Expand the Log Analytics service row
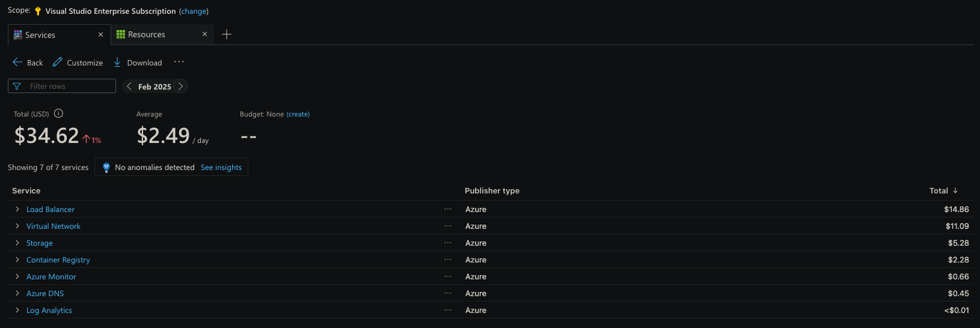This screenshot has height=328, width=980. click(x=17, y=310)
